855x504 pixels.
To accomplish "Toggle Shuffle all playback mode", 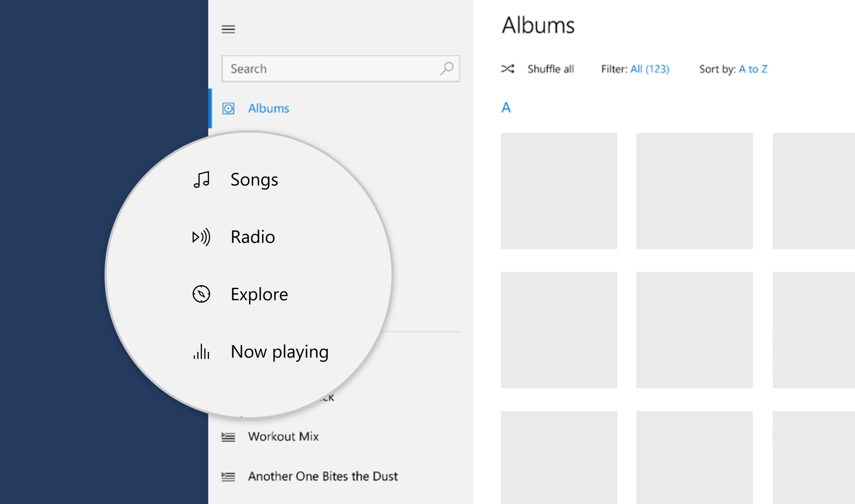I will (x=537, y=69).
